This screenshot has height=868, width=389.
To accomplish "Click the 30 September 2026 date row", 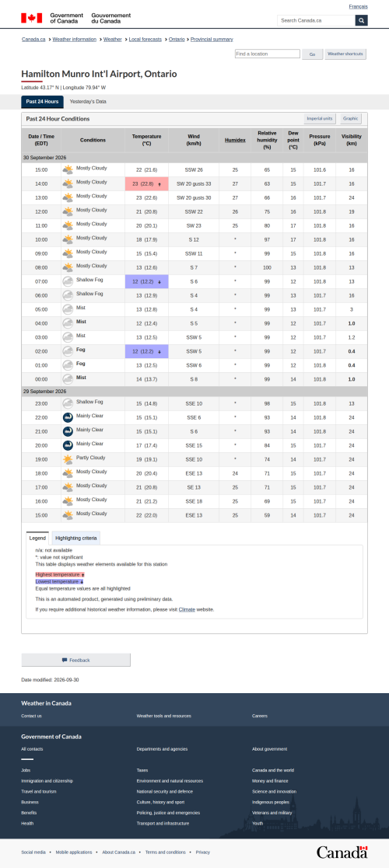I will coord(194,158).
